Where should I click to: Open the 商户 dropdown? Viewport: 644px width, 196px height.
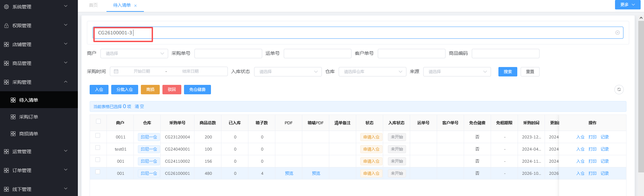point(134,54)
